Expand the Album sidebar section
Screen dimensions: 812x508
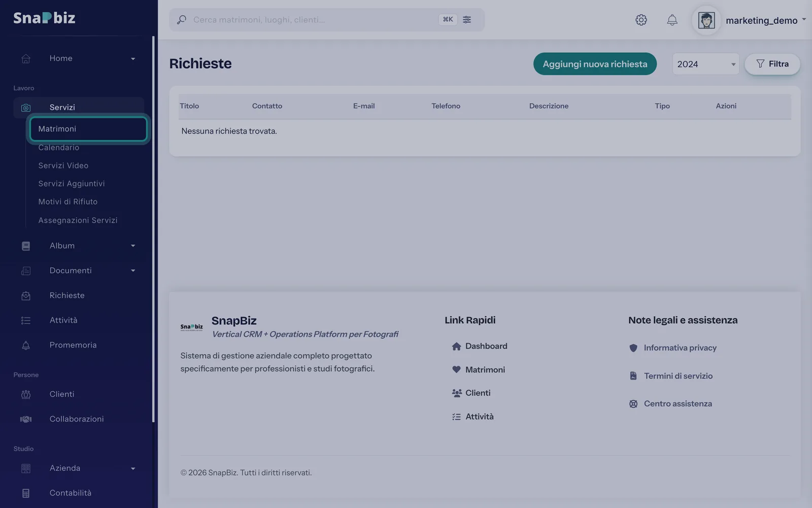coord(78,246)
